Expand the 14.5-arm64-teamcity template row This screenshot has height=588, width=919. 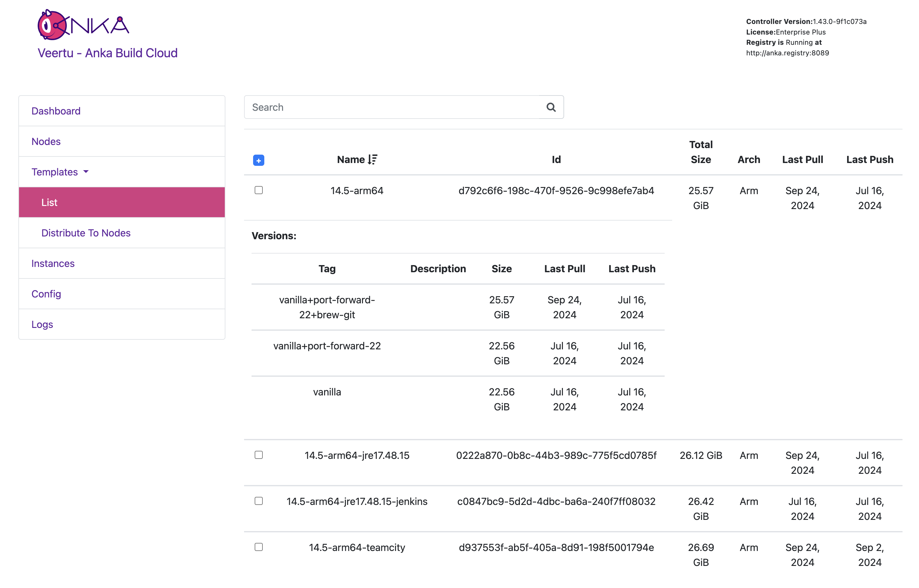[x=356, y=547]
